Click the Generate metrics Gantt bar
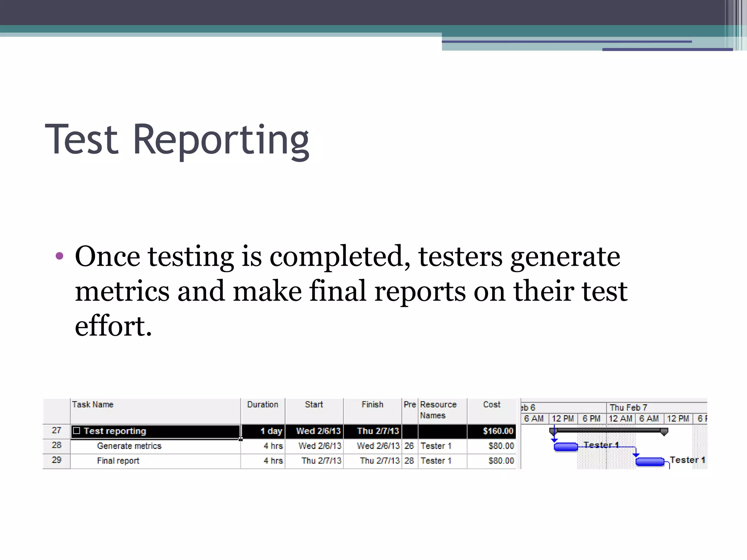Image resolution: width=747 pixels, height=560 pixels. click(566, 447)
